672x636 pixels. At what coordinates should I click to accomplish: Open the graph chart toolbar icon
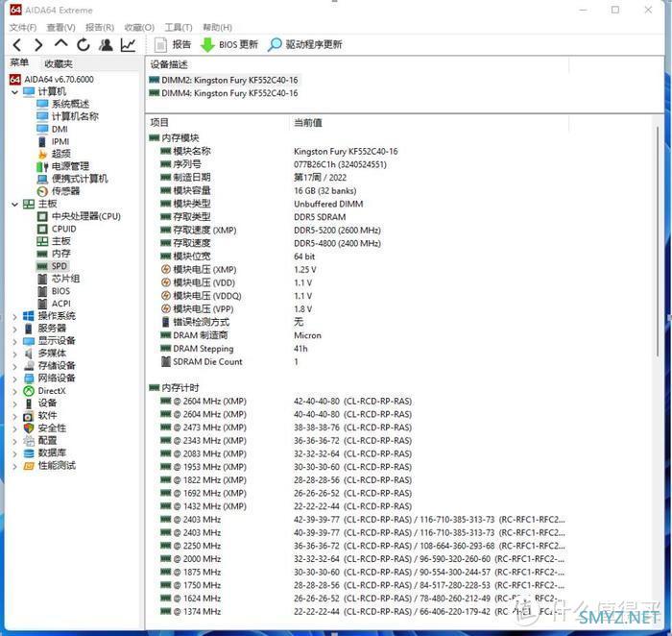pyautogui.click(x=128, y=44)
